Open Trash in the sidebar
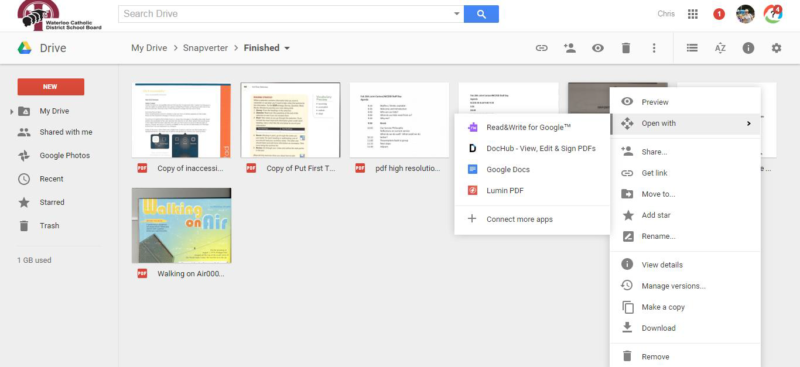Viewport: 800px width, 367px height. click(49, 226)
